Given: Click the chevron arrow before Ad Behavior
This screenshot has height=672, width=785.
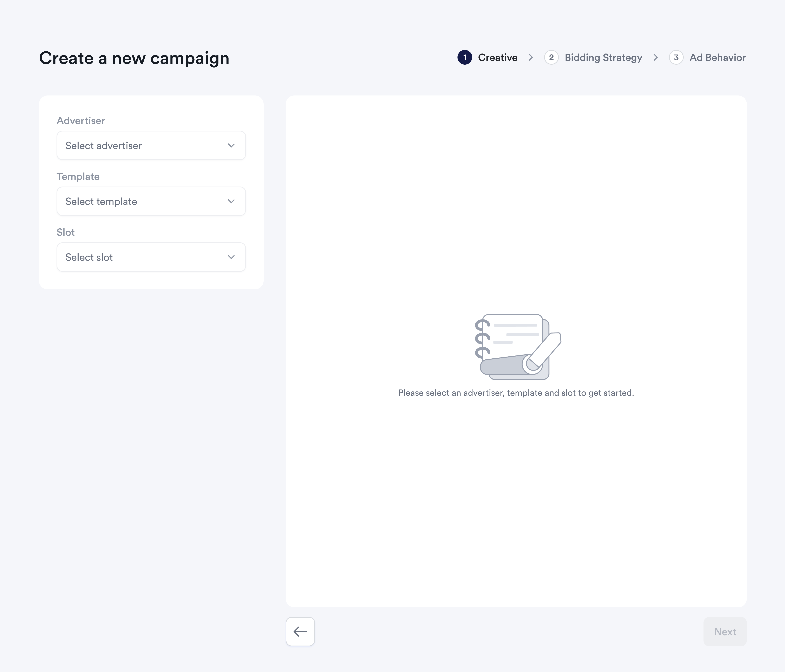Looking at the screenshot, I should point(656,57).
